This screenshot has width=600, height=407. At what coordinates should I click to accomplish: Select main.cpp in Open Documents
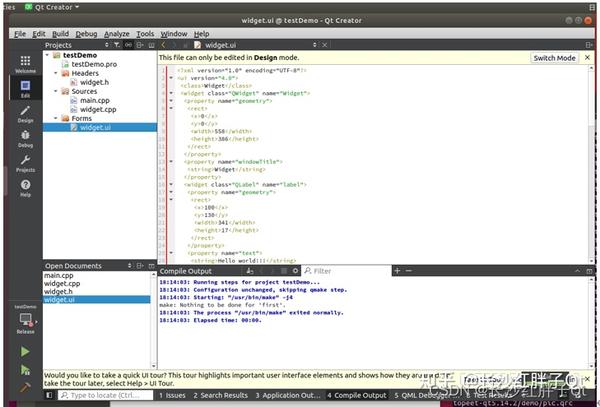pyautogui.click(x=59, y=275)
